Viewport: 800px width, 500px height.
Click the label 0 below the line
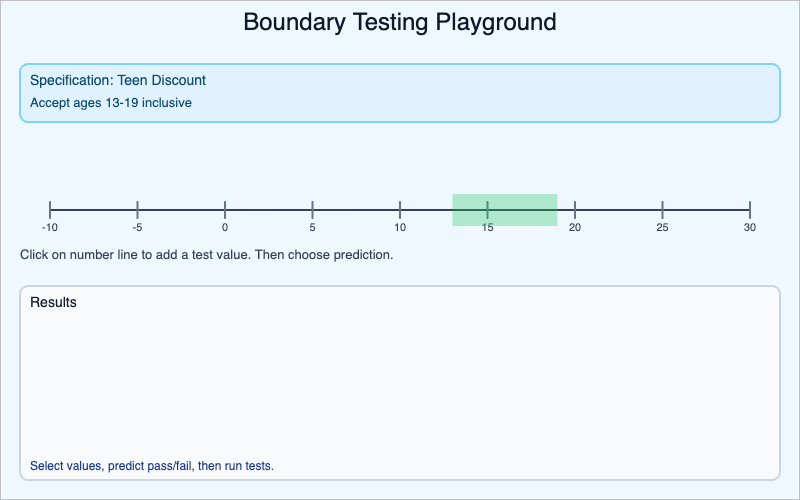pyautogui.click(x=225, y=228)
